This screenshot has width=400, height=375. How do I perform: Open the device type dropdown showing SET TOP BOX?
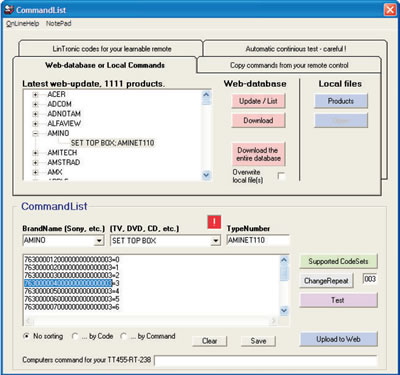tap(216, 240)
